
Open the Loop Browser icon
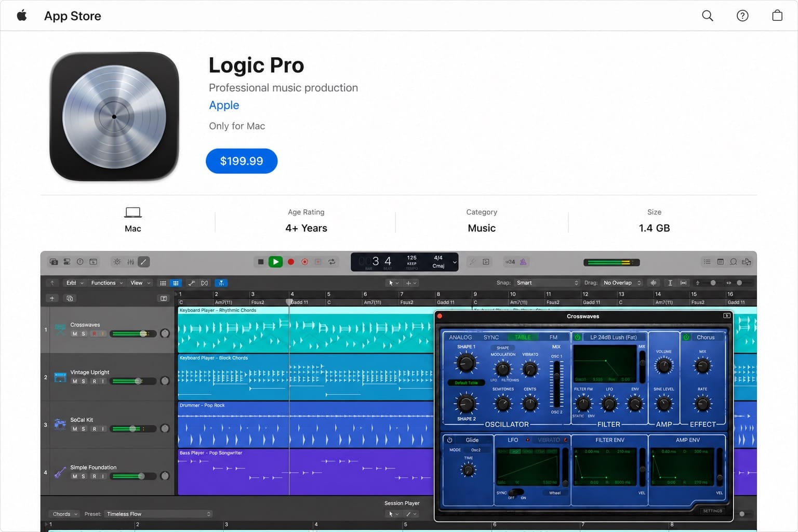coord(733,262)
